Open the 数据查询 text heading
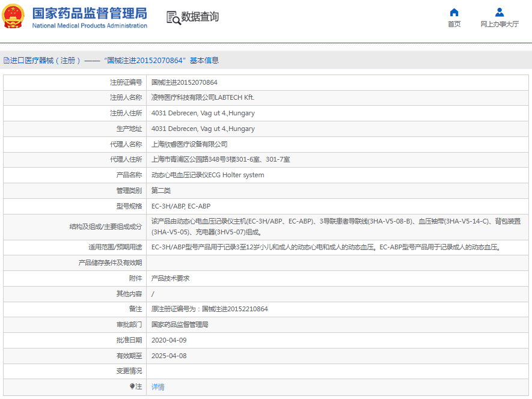 pos(200,17)
